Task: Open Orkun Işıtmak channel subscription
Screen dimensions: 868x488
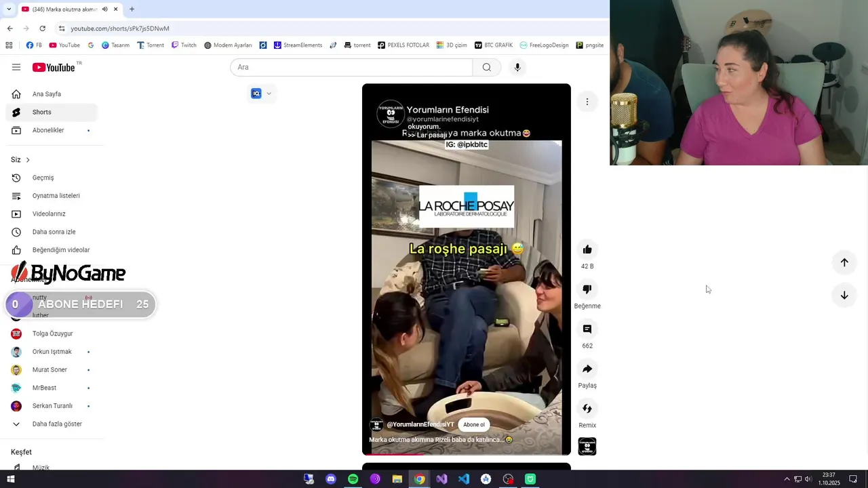Action: (52, 352)
